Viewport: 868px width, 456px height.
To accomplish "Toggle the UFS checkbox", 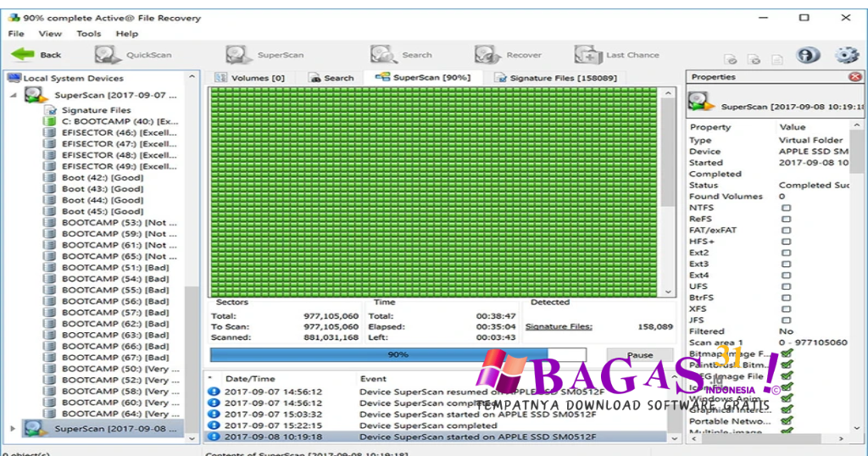I will click(x=786, y=286).
